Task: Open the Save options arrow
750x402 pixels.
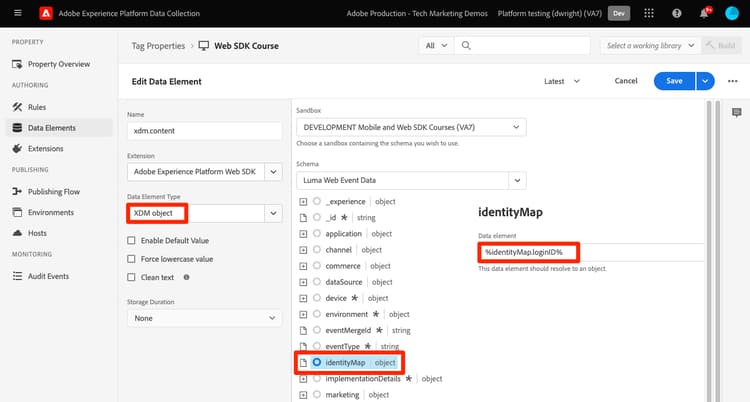Action: tap(705, 81)
